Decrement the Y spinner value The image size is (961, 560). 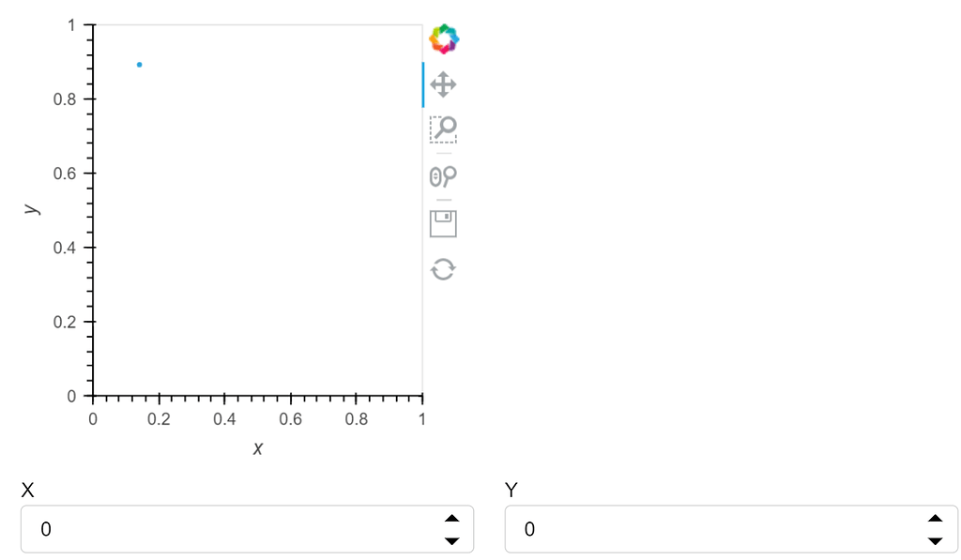tap(935, 541)
